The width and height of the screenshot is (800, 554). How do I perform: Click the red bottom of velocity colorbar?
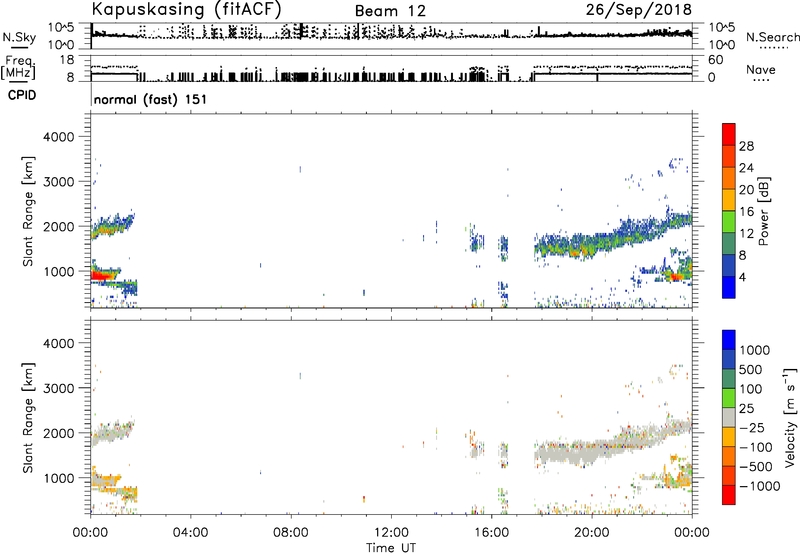pos(729,495)
